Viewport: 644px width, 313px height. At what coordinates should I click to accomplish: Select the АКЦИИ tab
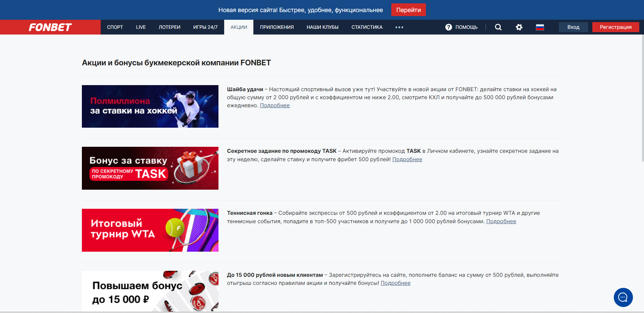pos(239,27)
